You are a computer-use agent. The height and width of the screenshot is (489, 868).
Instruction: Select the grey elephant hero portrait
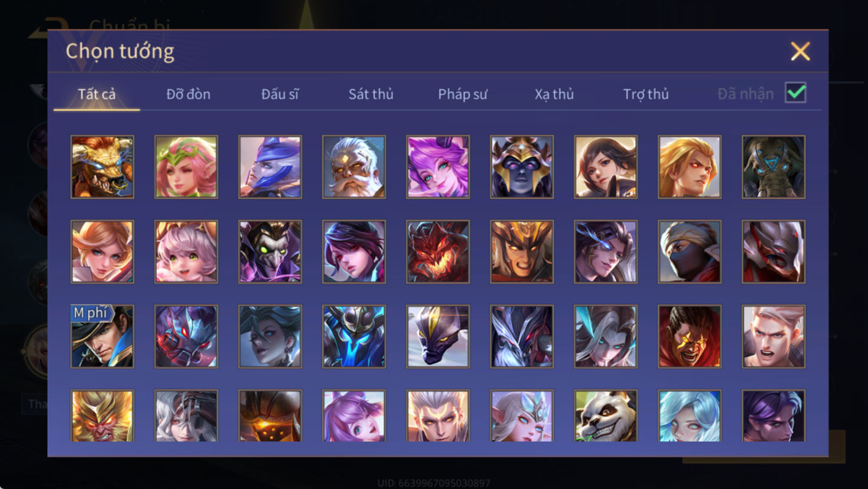pos(773,167)
